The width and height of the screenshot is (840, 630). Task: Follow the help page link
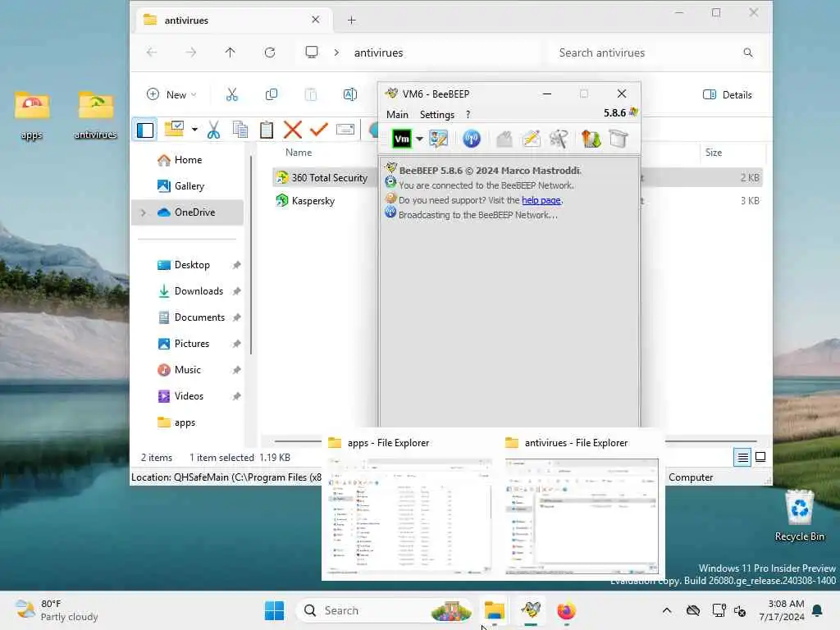pyautogui.click(x=541, y=200)
